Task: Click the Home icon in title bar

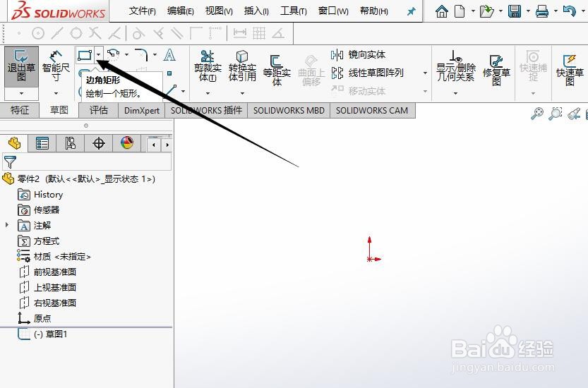Action: pyautogui.click(x=442, y=11)
